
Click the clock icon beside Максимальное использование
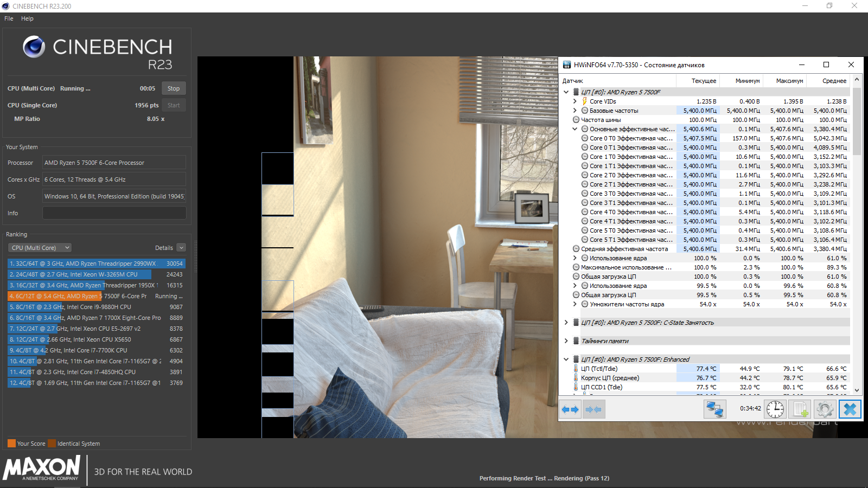[576, 267]
